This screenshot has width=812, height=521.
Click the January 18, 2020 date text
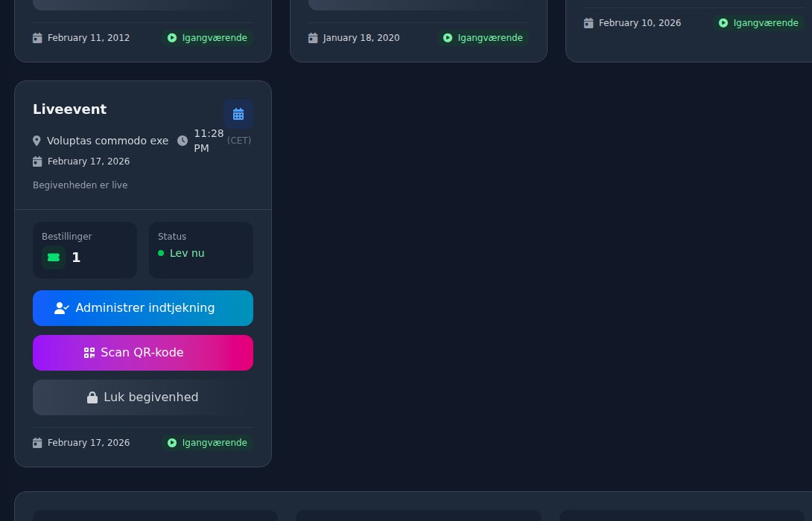point(361,38)
